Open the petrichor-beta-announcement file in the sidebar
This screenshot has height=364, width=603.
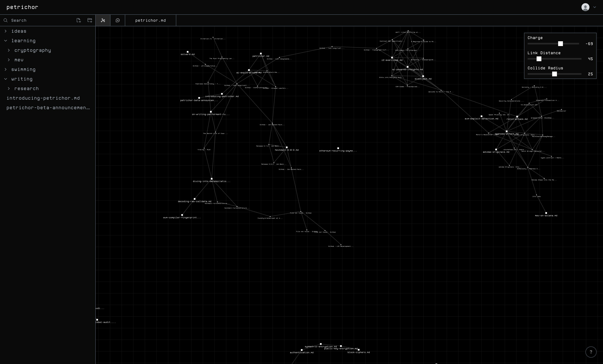48,108
